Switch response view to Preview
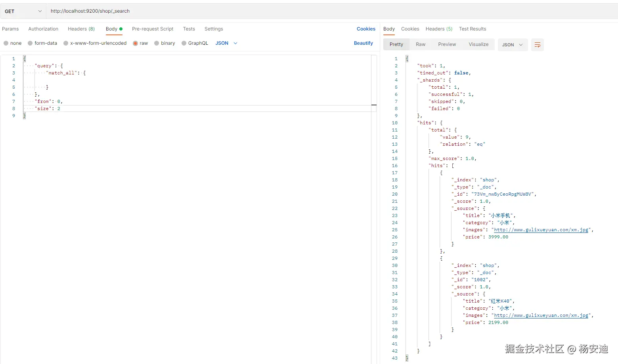 coord(447,44)
